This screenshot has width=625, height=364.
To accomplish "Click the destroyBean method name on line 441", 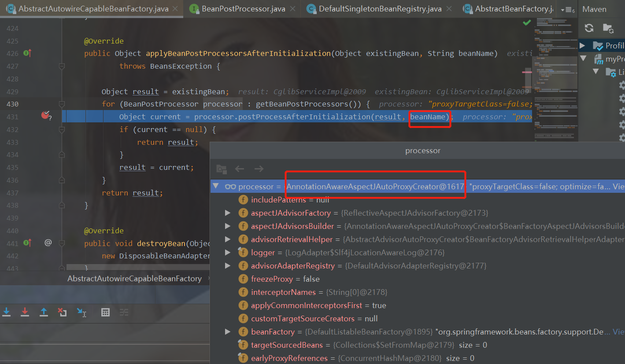I will [161, 243].
